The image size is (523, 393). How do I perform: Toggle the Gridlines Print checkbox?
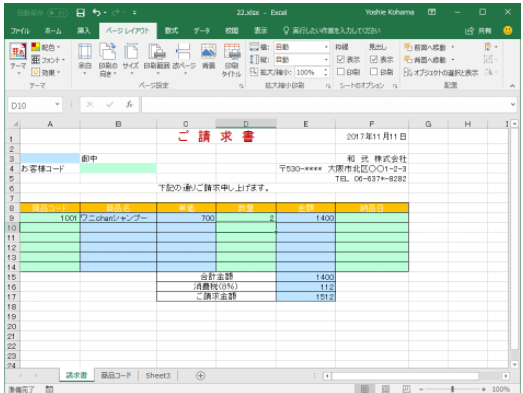(x=341, y=72)
